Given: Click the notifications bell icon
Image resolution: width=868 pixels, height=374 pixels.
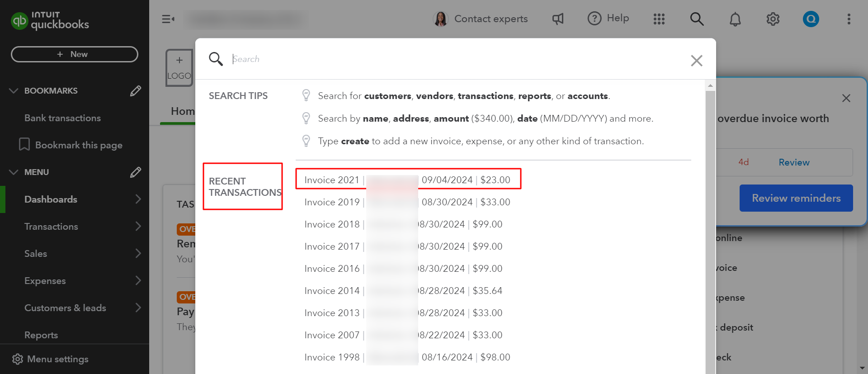Looking at the screenshot, I should 735,19.
